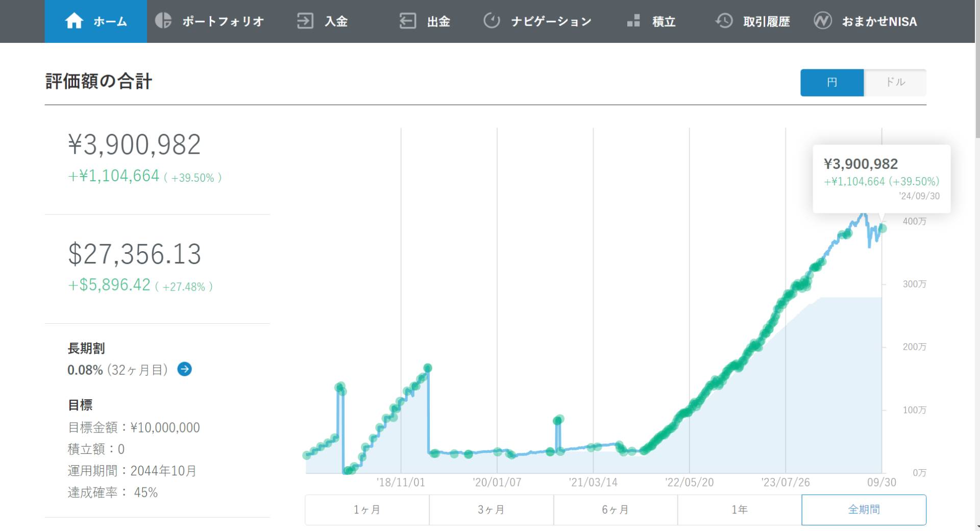Select the 6ヶ月 chart period
The width and height of the screenshot is (980, 531).
coord(616,510)
